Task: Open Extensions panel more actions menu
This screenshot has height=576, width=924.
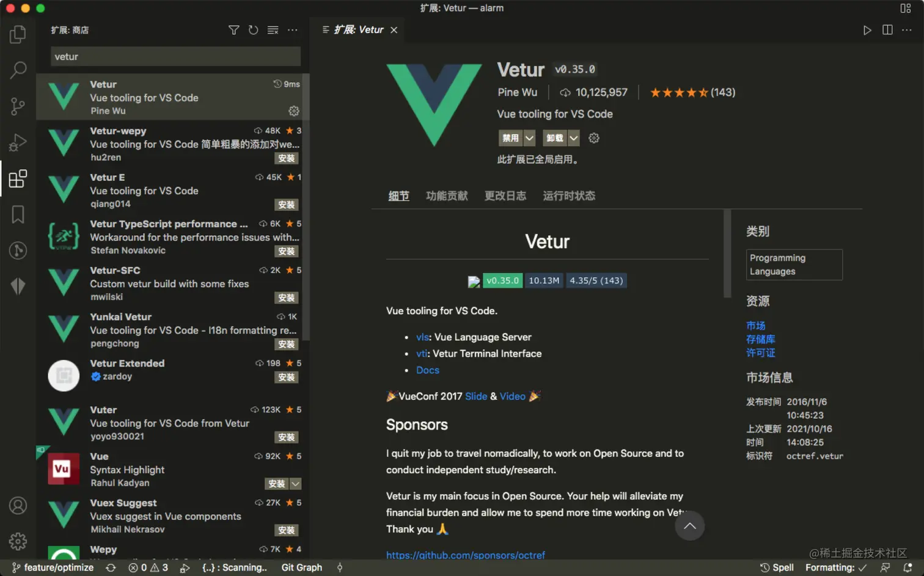Action: (293, 30)
